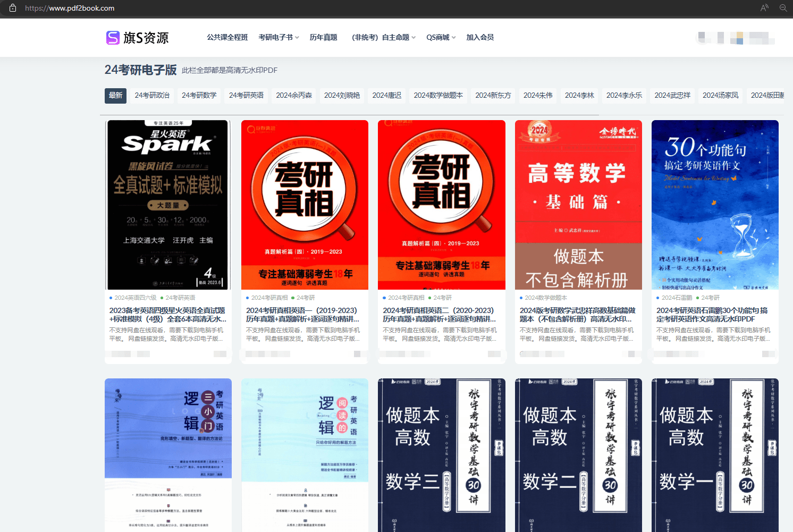Image resolution: width=793 pixels, height=532 pixels.
Task: Open title 2024考研真相英语一 (2019-2023)
Action: point(303,315)
